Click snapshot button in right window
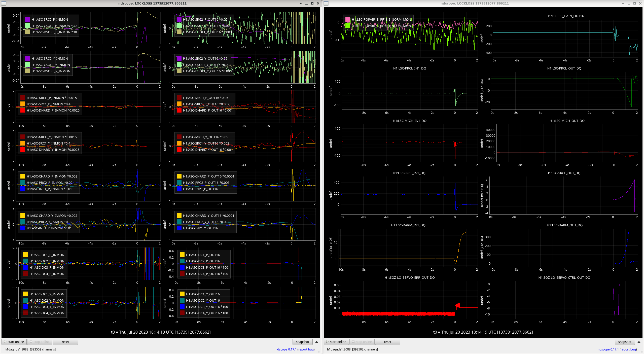The image size is (644, 354). pos(625,342)
